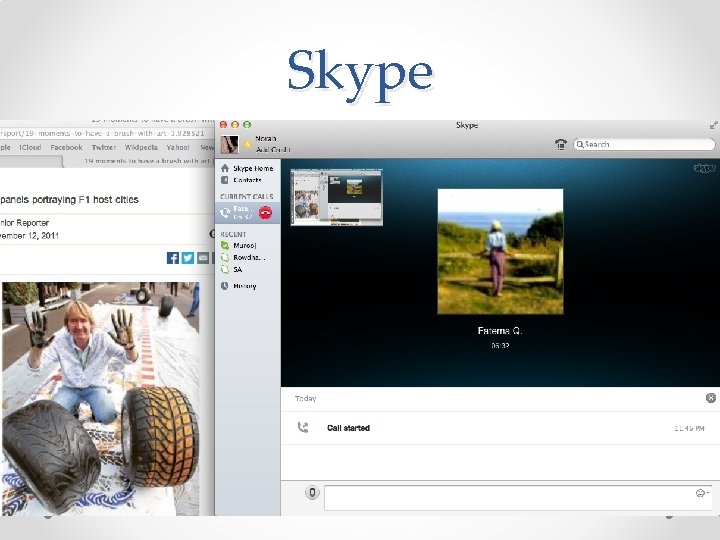
Task: Select the current call with Fatema
Action: pos(247,213)
